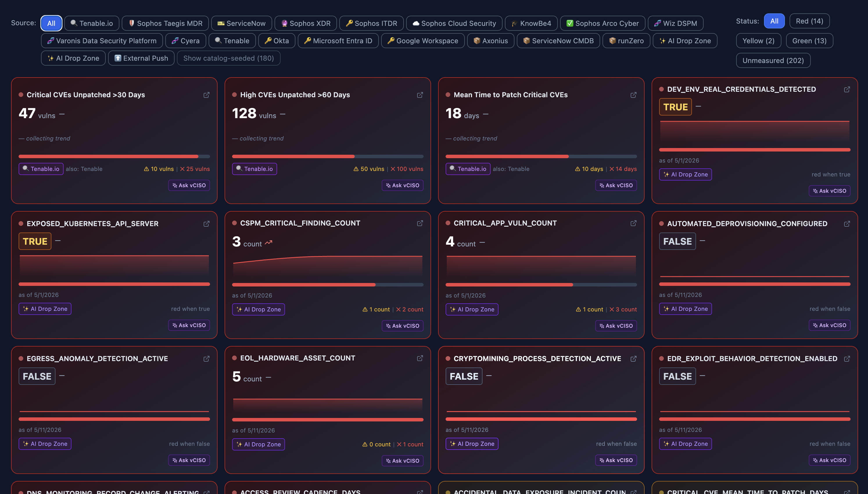Select the Tenable source chip next to Cyera
The height and width of the screenshot is (494, 868).
(232, 41)
